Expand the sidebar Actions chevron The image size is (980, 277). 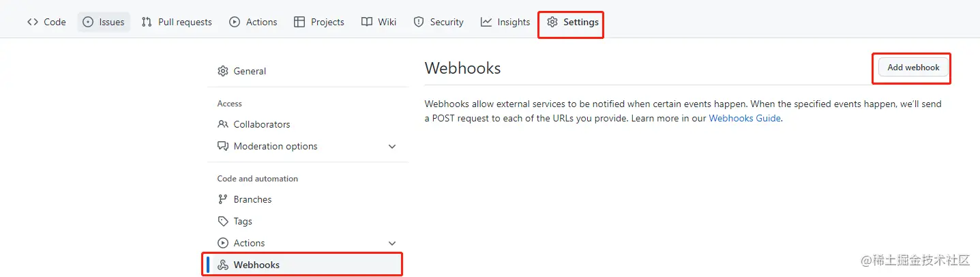(392, 243)
